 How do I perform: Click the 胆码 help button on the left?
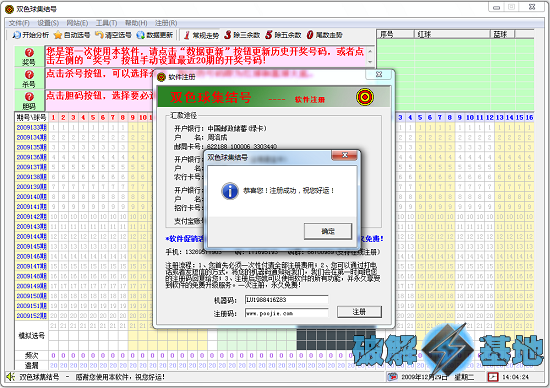pos(29,100)
